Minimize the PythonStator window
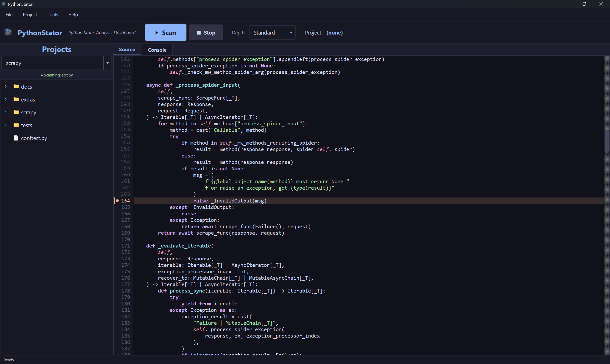The image size is (610, 364). [x=568, y=4]
